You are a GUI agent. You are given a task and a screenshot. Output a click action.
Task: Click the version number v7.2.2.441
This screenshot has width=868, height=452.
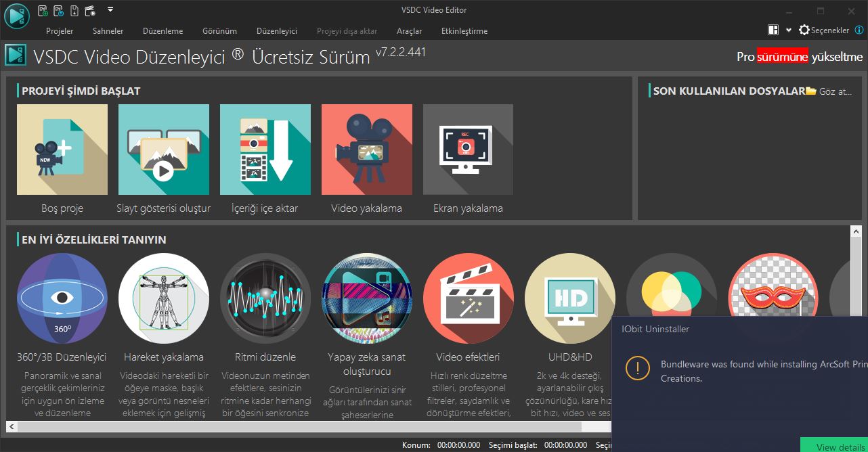pos(401,52)
